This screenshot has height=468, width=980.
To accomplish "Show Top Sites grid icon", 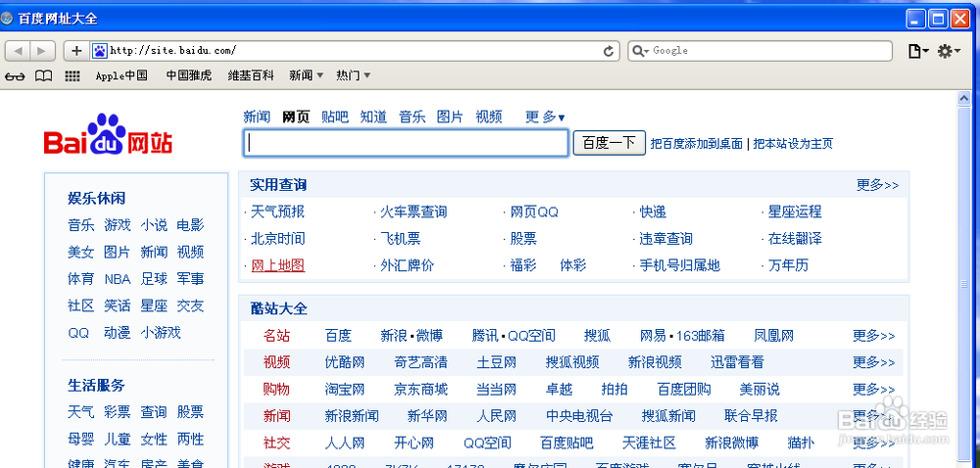I will [x=73, y=76].
